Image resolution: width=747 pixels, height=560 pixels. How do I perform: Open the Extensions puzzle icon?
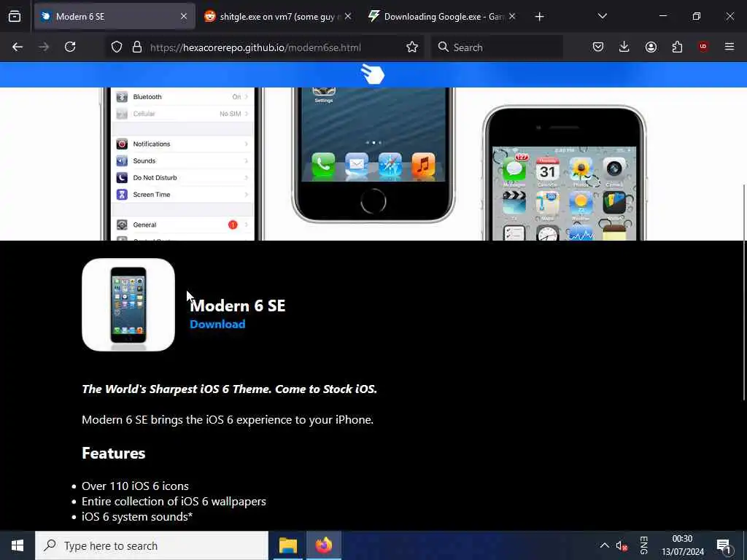click(x=677, y=47)
